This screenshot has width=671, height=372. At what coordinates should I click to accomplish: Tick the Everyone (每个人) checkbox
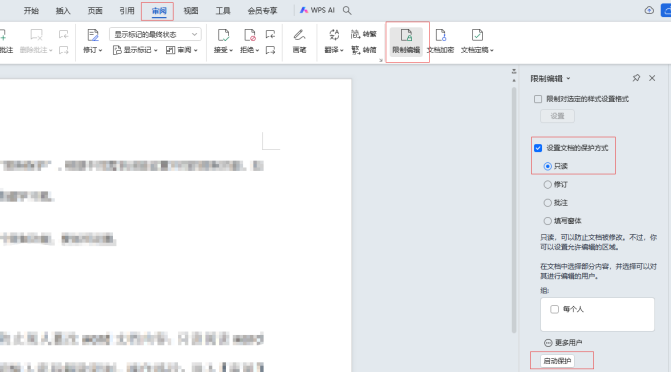pyautogui.click(x=555, y=309)
